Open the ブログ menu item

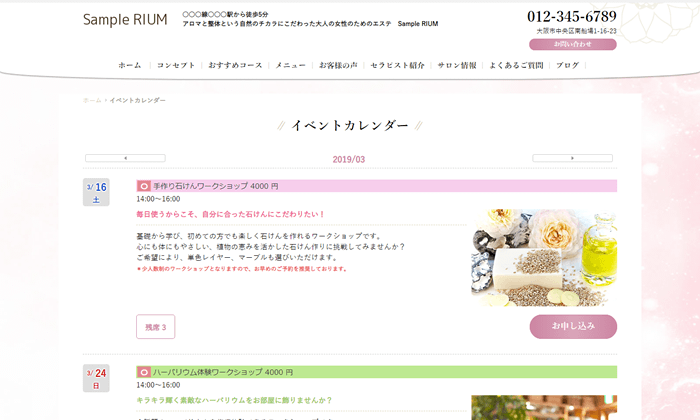pyautogui.click(x=567, y=65)
